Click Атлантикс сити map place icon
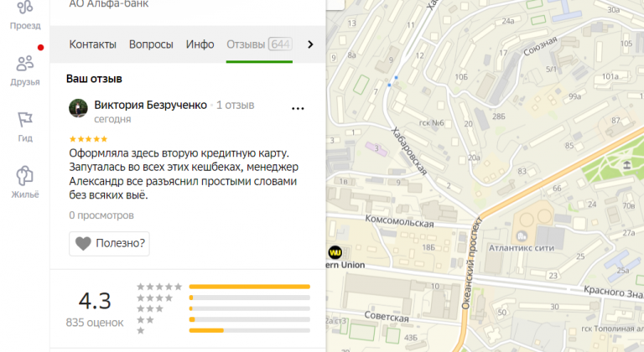644x352 pixels. click(x=522, y=236)
